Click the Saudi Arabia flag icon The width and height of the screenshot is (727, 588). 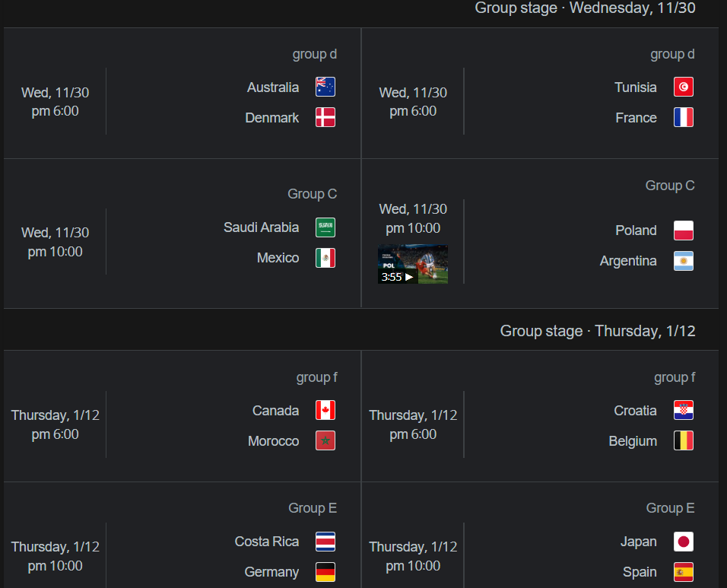[325, 227]
